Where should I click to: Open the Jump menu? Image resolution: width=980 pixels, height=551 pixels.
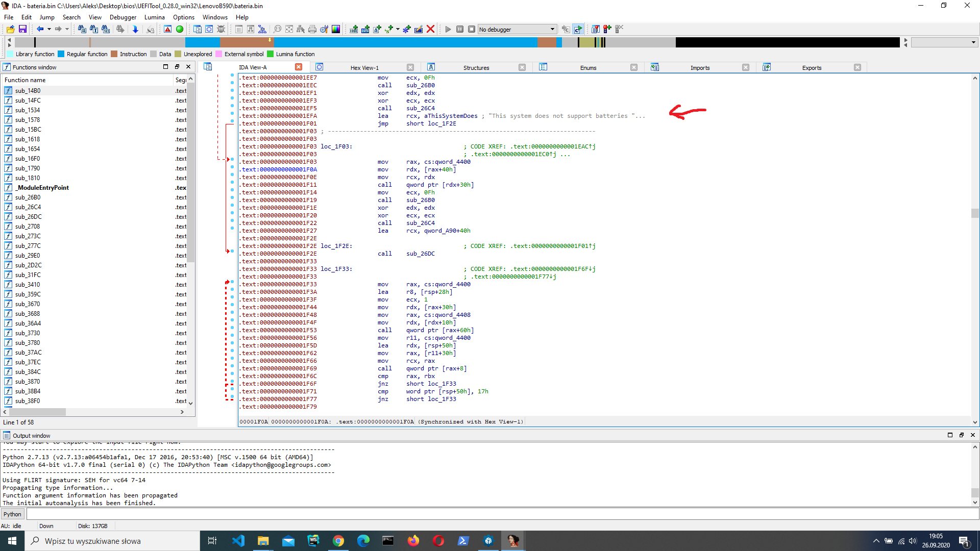(x=48, y=17)
